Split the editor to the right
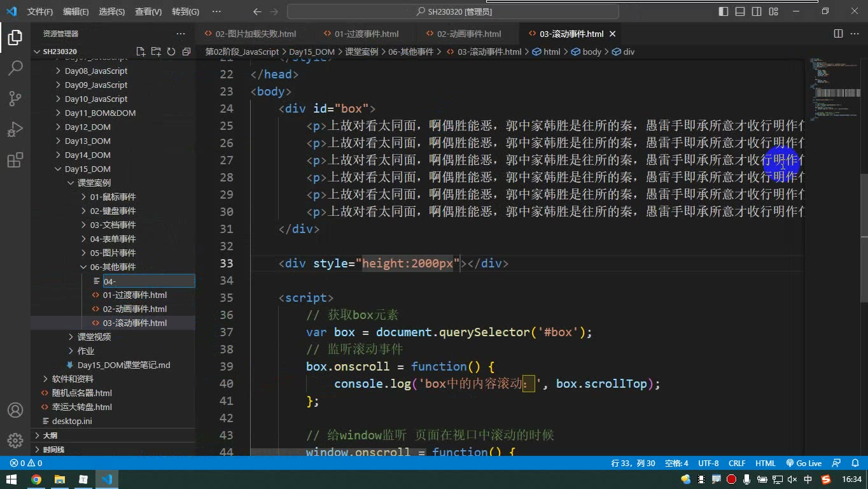 point(838,34)
